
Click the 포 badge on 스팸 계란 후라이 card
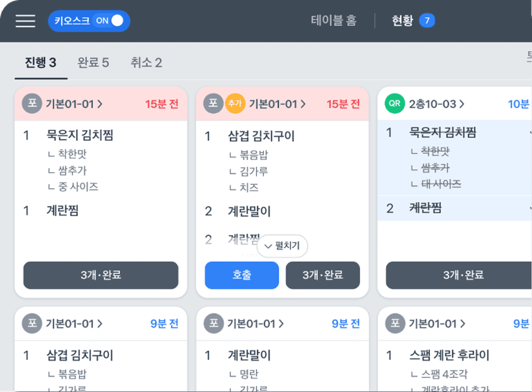(395, 324)
